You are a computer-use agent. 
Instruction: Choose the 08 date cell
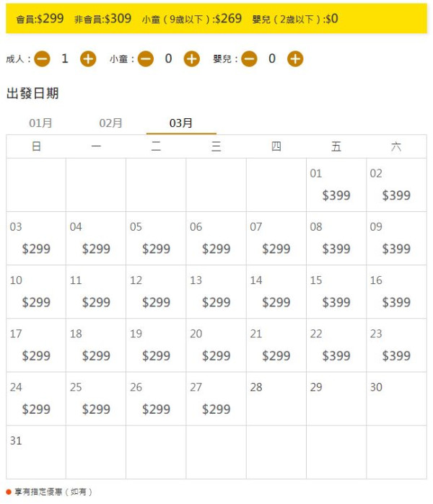tap(336, 239)
